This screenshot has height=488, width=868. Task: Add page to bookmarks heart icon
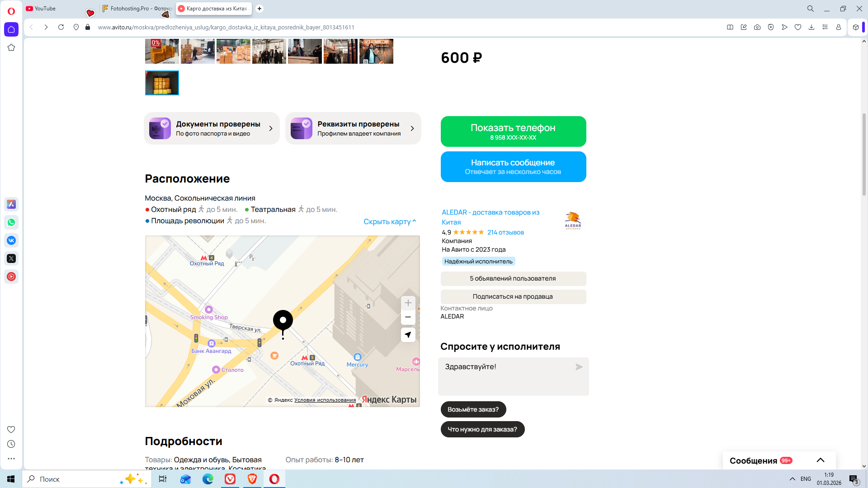tap(798, 27)
